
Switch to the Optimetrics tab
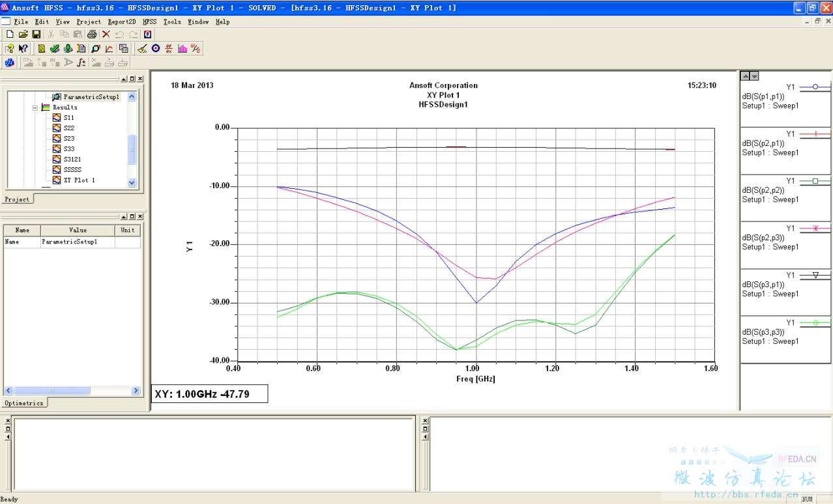[25, 403]
